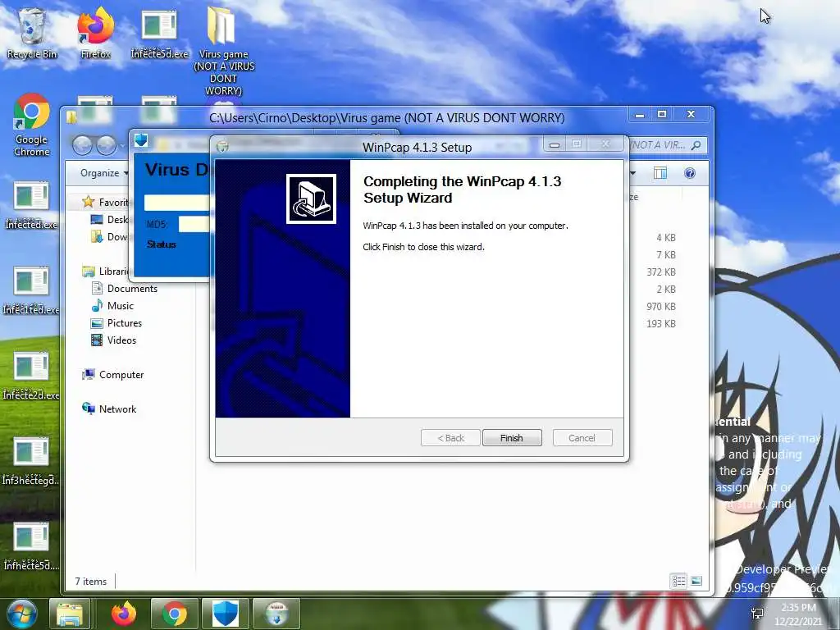Open Music library in navigation pane
Screen dimensions: 840x630
click(x=113, y=305)
